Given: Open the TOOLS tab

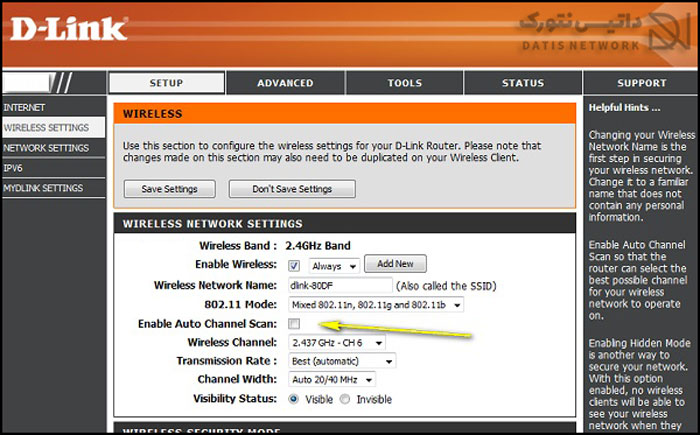Looking at the screenshot, I should tap(404, 83).
